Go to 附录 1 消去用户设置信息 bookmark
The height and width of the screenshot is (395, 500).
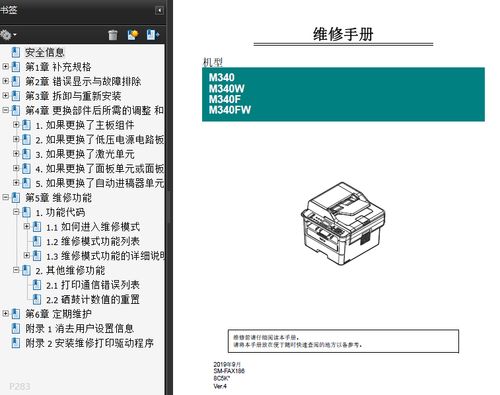pyautogui.click(x=80, y=329)
